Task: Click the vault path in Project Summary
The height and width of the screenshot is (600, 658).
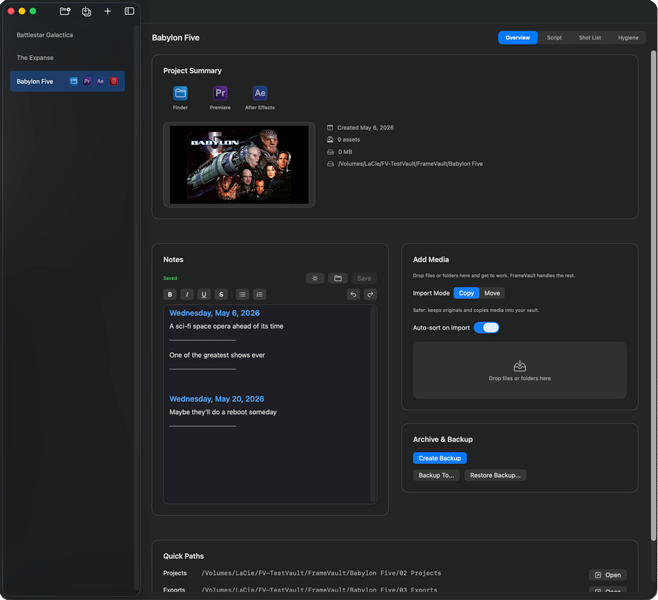Action: (x=410, y=164)
